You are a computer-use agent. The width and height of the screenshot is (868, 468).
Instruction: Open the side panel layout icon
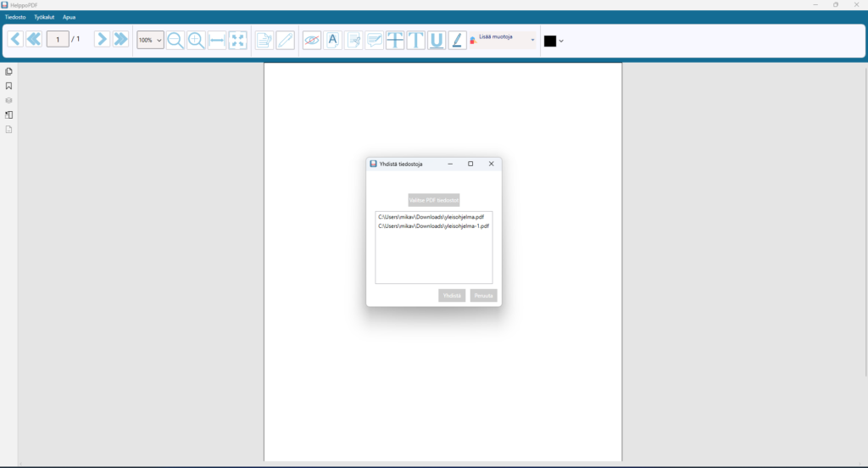(x=8, y=114)
